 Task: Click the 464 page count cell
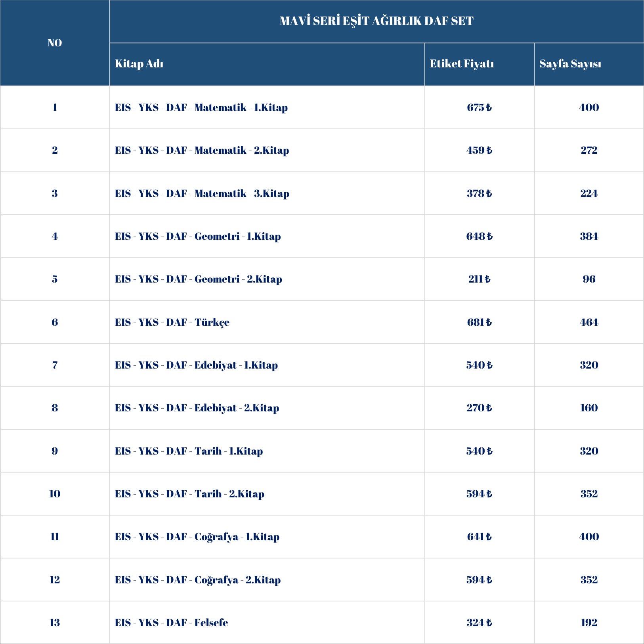click(x=589, y=322)
